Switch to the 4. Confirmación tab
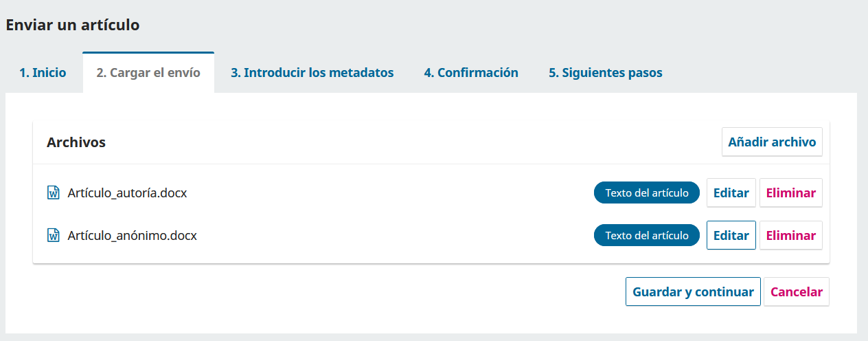The image size is (868, 341). pos(471,73)
